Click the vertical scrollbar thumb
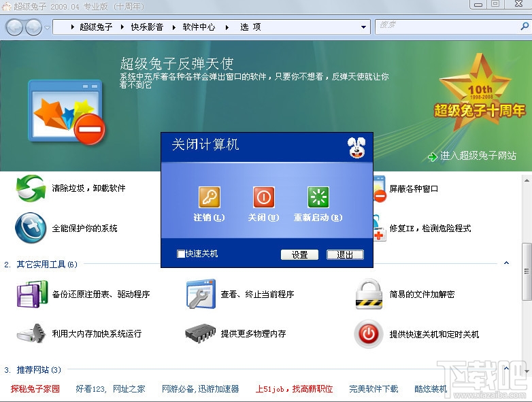The image size is (532, 402). pos(527,271)
